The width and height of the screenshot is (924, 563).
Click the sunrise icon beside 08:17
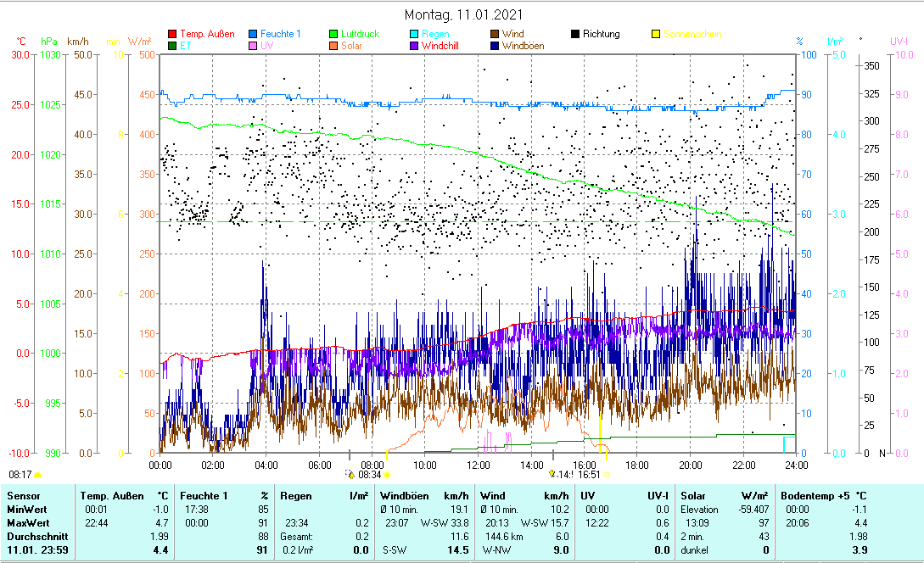tap(37, 474)
